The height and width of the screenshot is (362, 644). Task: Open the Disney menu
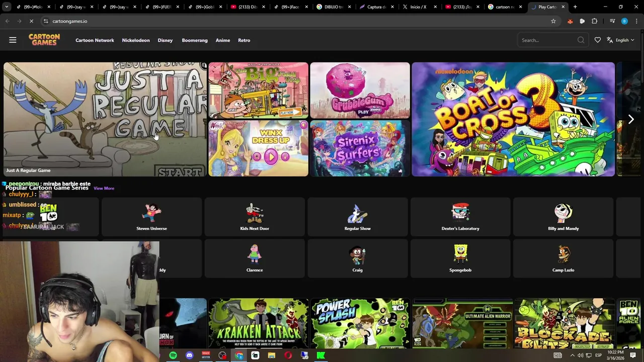click(x=165, y=40)
